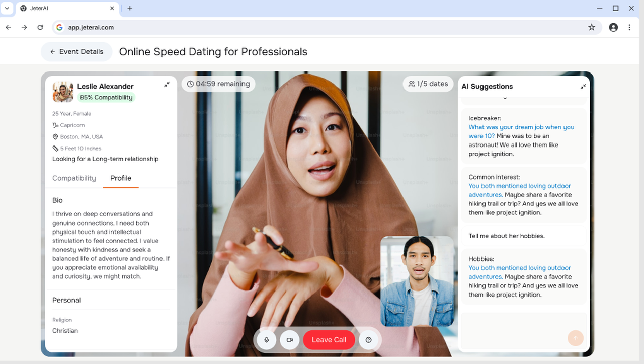
Task: Click the 'Looking for a Long-term relationship' text
Action: point(106,159)
